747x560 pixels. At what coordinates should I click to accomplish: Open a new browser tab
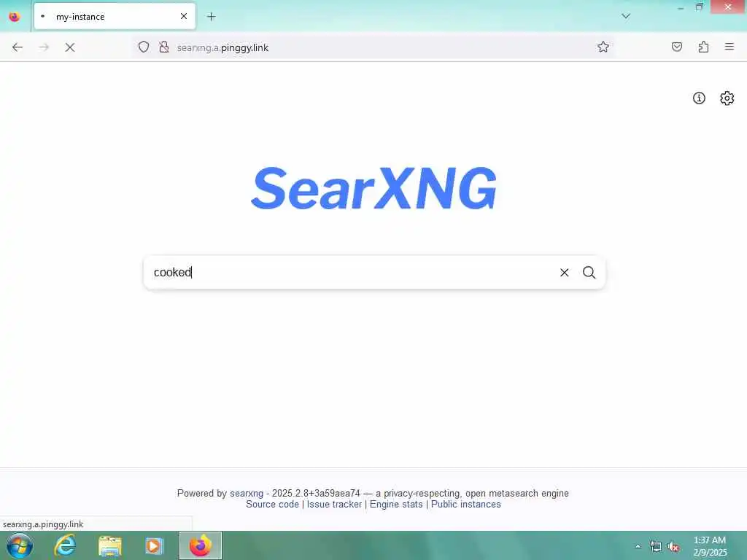tap(212, 17)
